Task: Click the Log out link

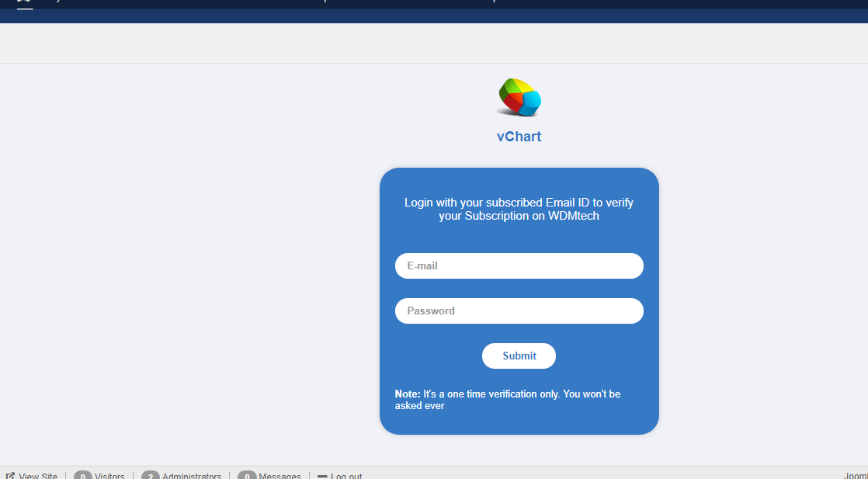Action: coord(346,476)
